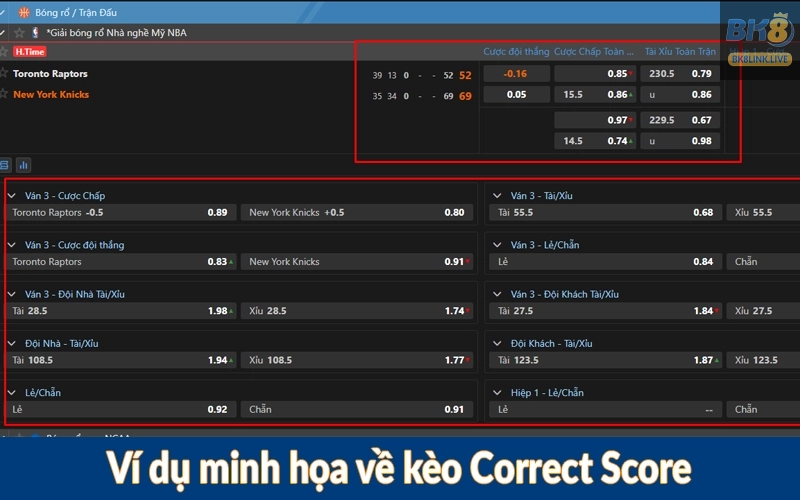This screenshot has height=500, width=800.
Task: Select Xỉu 108.5 odds 1.77
Action: point(357,360)
